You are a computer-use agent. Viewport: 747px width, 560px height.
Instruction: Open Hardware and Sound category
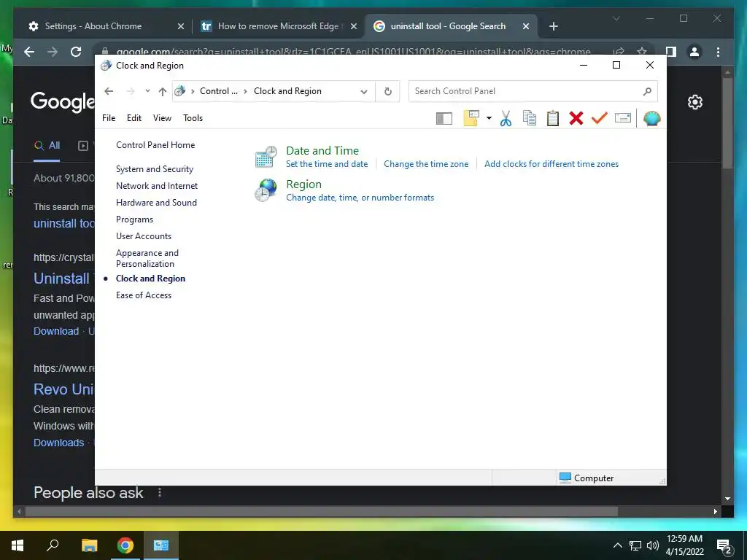[x=156, y=203]
